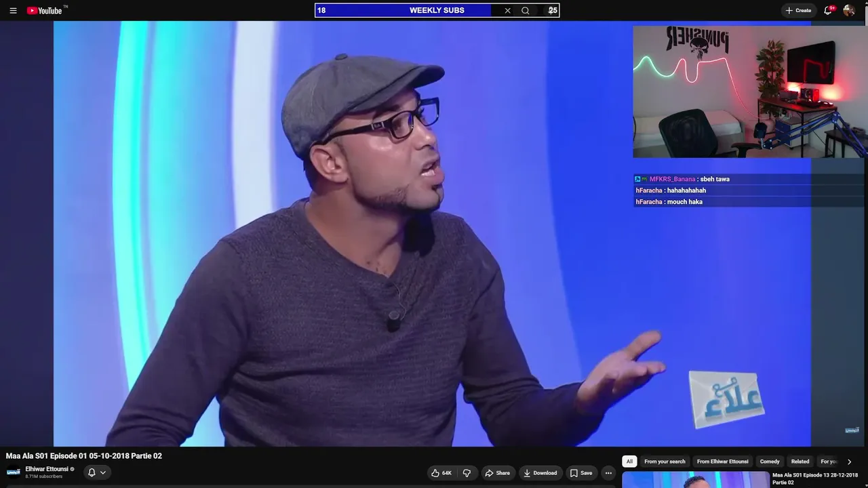Viewport: 868px width, 488px height.
Task: Share the video
Action: coord(497,473)
